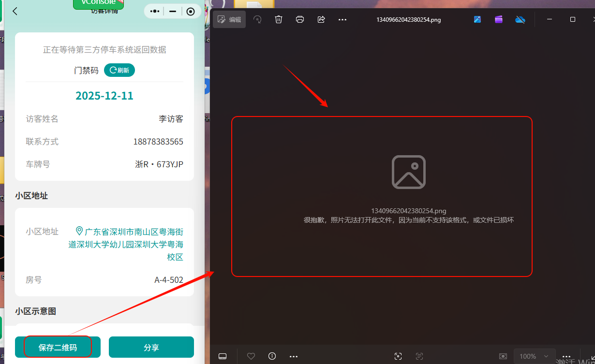Screen dimensions: 595x364
Task: Open the image in Clipchamp
Action: (x=499, y=19)
